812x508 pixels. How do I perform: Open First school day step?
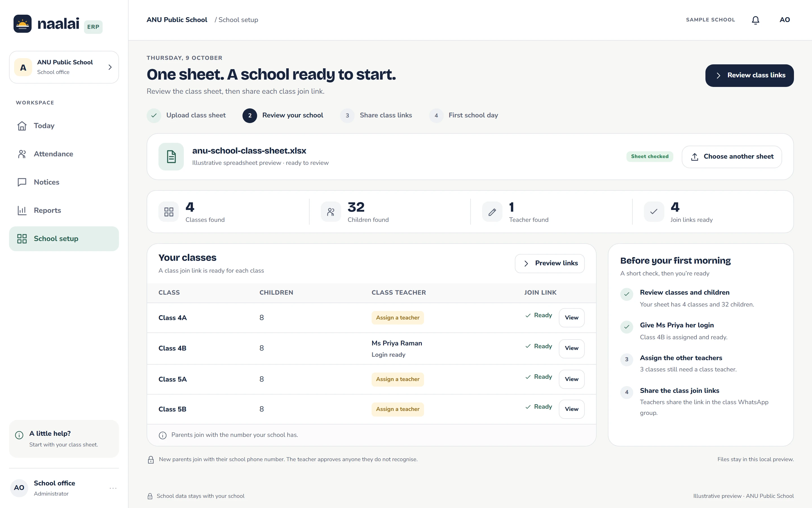(x=464, y=116)
